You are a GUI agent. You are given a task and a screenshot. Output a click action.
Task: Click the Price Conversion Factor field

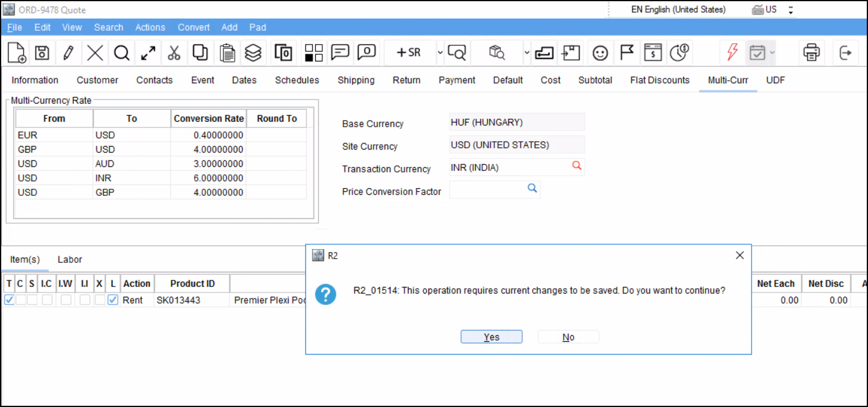coord(487,190)
